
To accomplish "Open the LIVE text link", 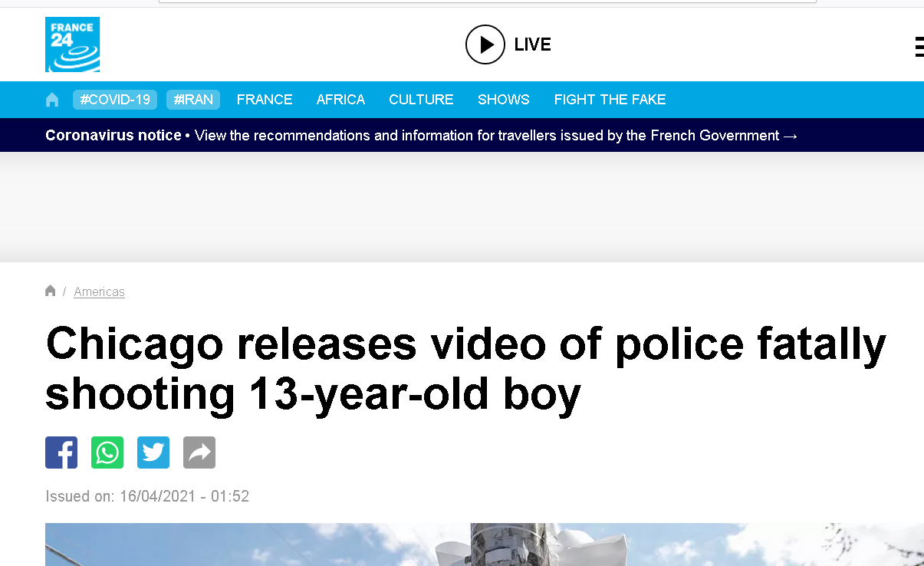I will 532,44.
